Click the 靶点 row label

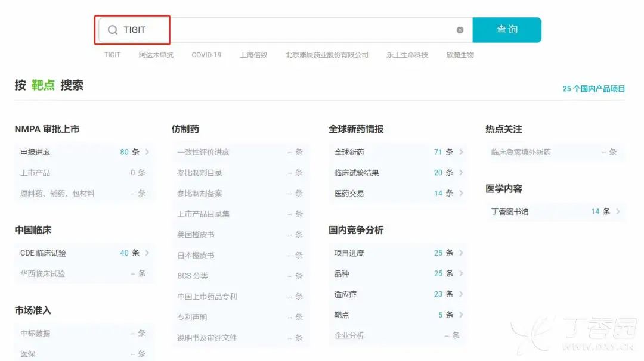[341, 315]
